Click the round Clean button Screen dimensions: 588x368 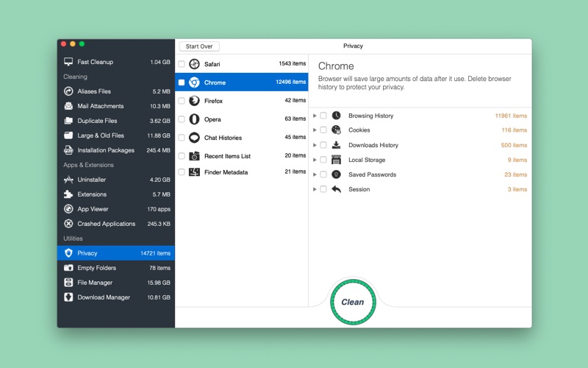pos(353,302)
